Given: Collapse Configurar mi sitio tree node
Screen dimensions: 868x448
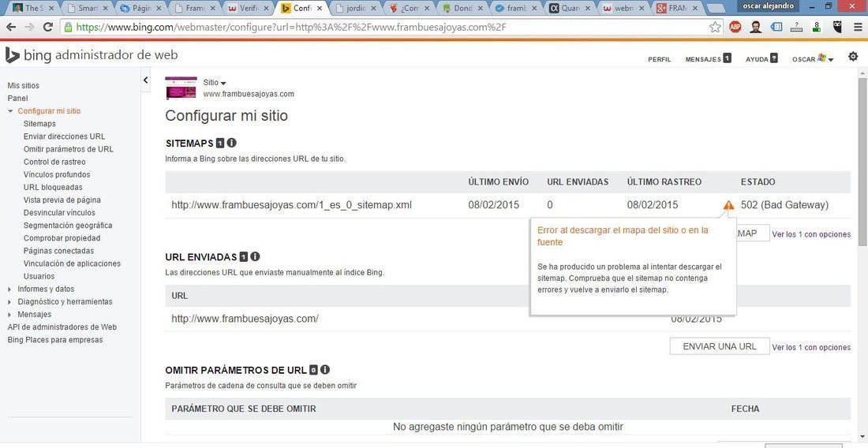Looking at the screenshot, I should click(x=10, y=111).
